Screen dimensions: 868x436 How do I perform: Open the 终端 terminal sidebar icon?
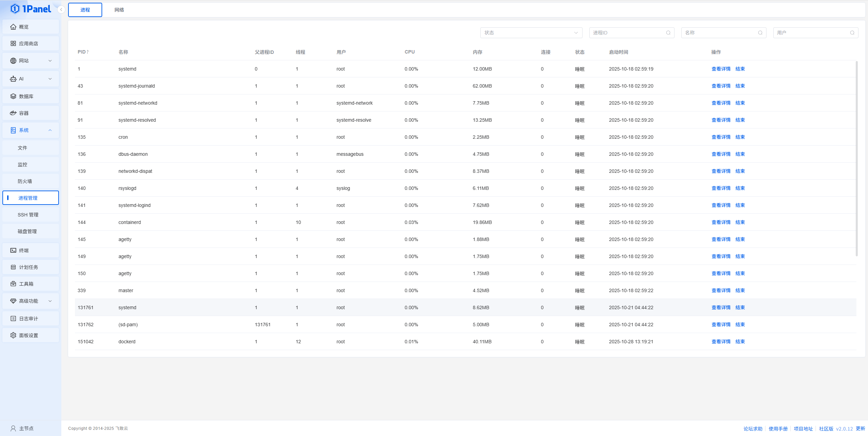(x=13, y=251)
